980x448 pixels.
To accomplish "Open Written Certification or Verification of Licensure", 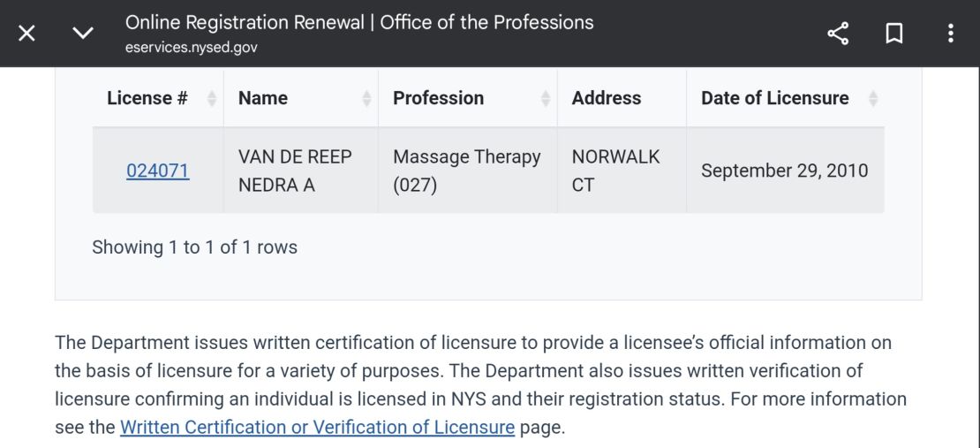I will click(x=317, y=428).
